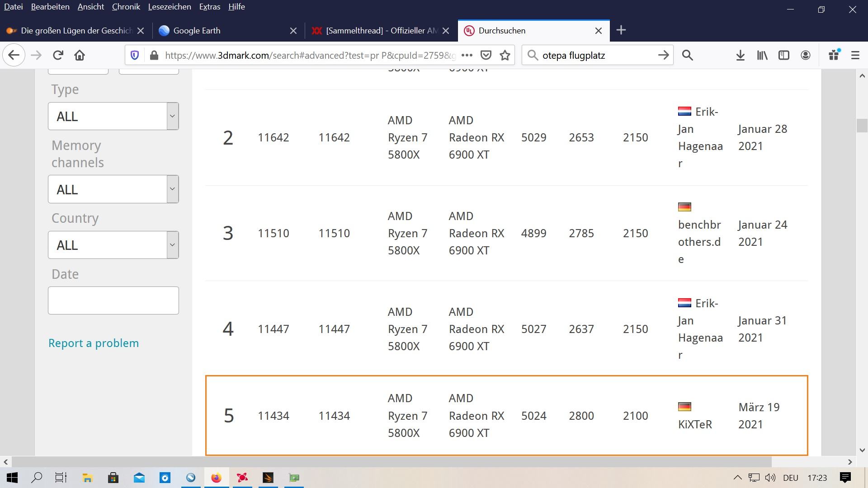Expand the Type dropdown
The width and height of the screenshot is (868, 488).
click(113, 116)
